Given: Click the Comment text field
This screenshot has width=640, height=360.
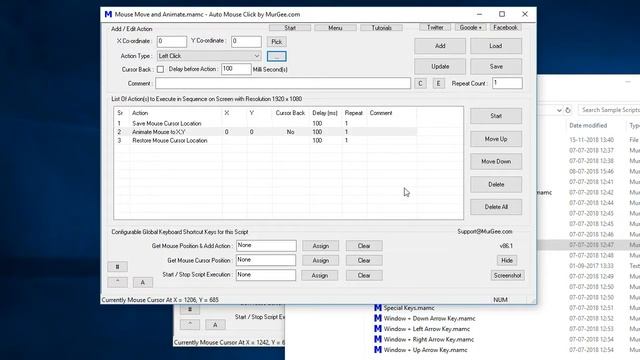Looking at the screenshot, I should pyautogui.click(x=283, y=83).
